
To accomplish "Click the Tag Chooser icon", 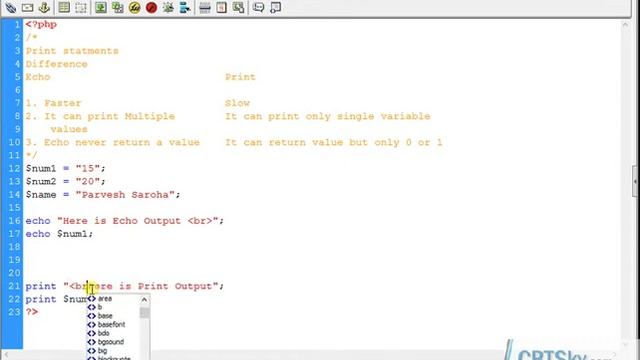I will [238, 7].
